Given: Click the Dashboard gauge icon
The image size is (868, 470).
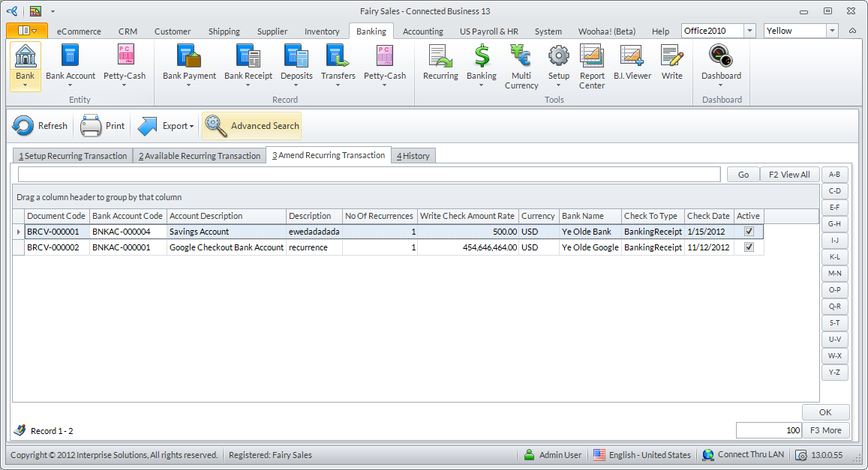Looking at the screenshot, I should (x=721, y=57).
